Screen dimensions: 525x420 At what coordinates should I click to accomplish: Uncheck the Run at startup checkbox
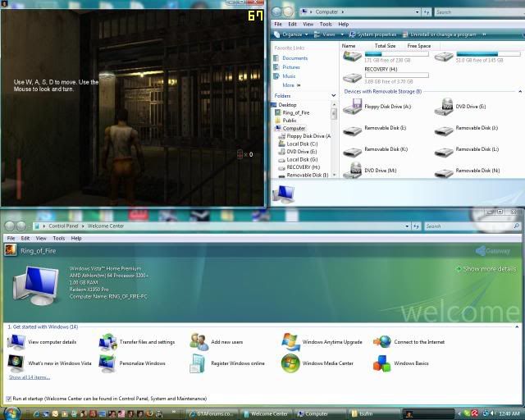coord(8,398)
